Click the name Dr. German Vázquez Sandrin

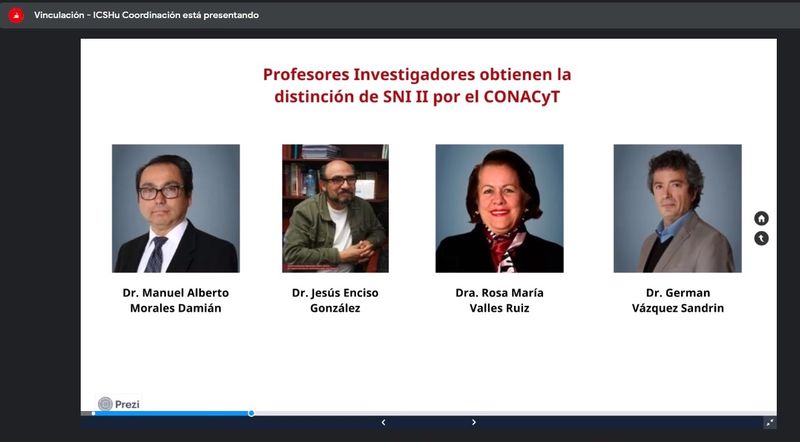pyautogui.click(x=678, y=300)
